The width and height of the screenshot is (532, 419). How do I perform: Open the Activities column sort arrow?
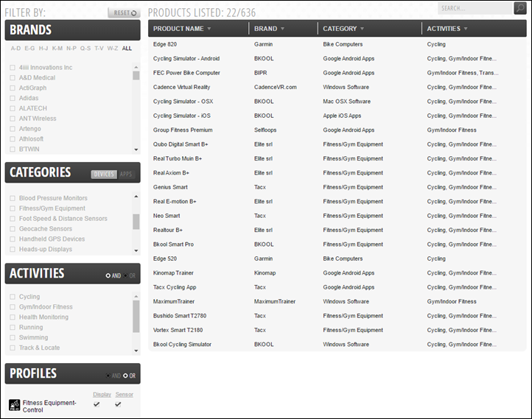pyautogui.click(x=466, y=29)
